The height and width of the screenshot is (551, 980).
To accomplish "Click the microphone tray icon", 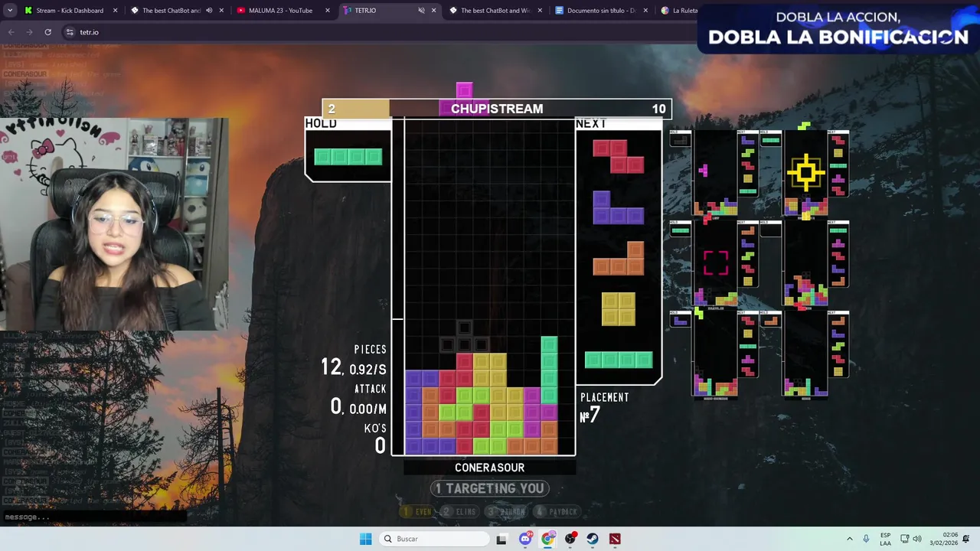I will tap(866, 539).
